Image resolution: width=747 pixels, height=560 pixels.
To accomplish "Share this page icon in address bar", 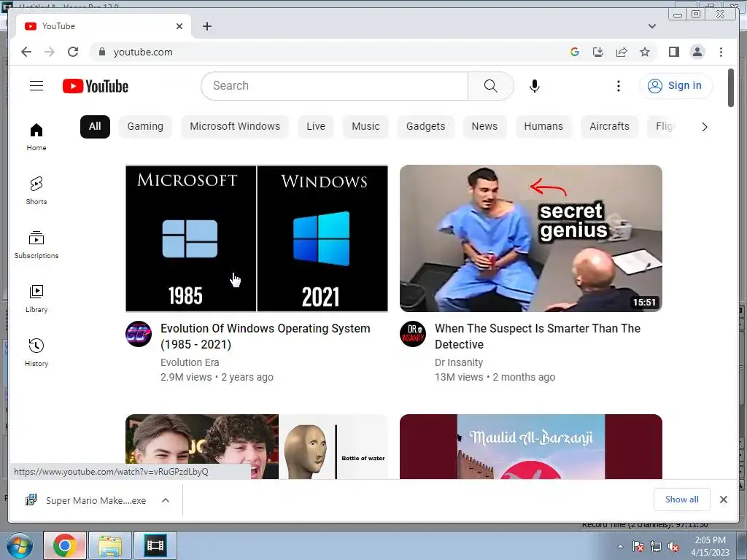I will click(x=622, y=52).
